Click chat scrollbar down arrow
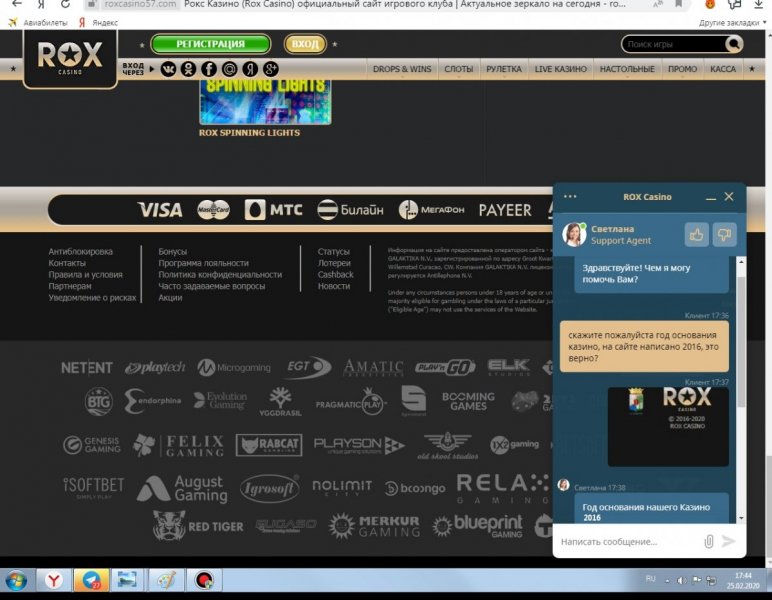 coord(741,518)
